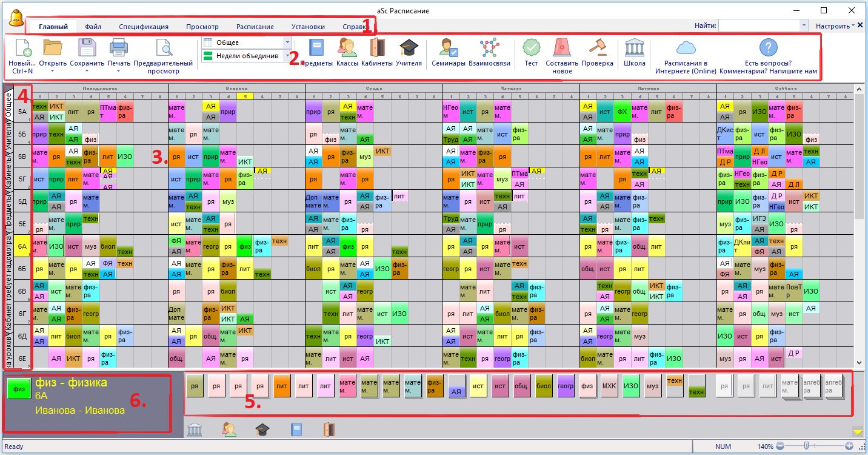Open Кабинеты (Classrooms) door icon
This screenshot has width=868, height=455.
point(377,49)
